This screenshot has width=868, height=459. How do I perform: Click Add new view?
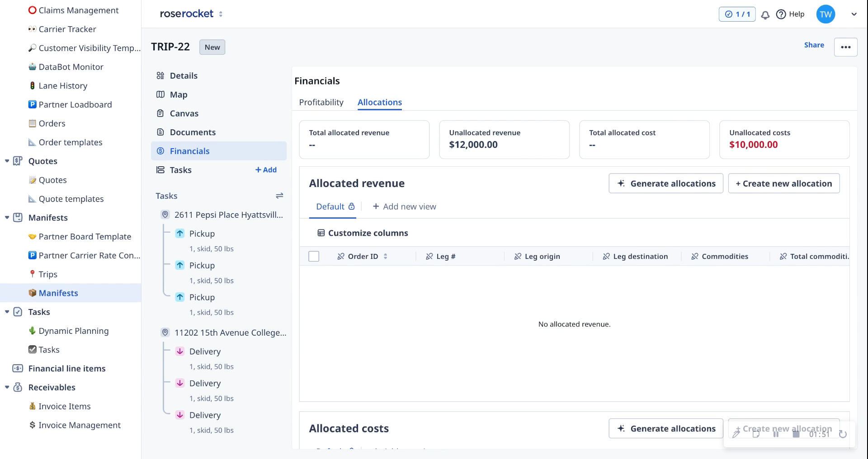[x=404, y=207]
